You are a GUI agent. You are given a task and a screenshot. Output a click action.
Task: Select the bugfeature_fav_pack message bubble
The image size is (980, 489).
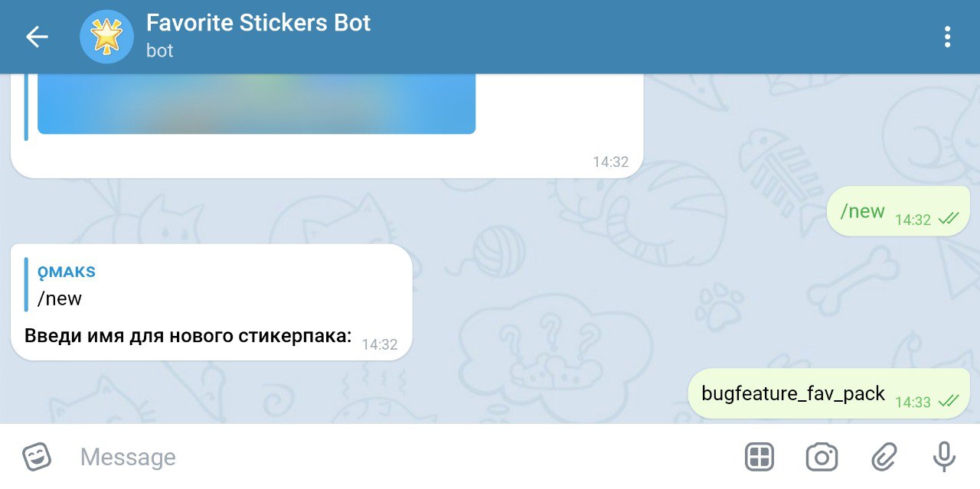pos(829,394)
